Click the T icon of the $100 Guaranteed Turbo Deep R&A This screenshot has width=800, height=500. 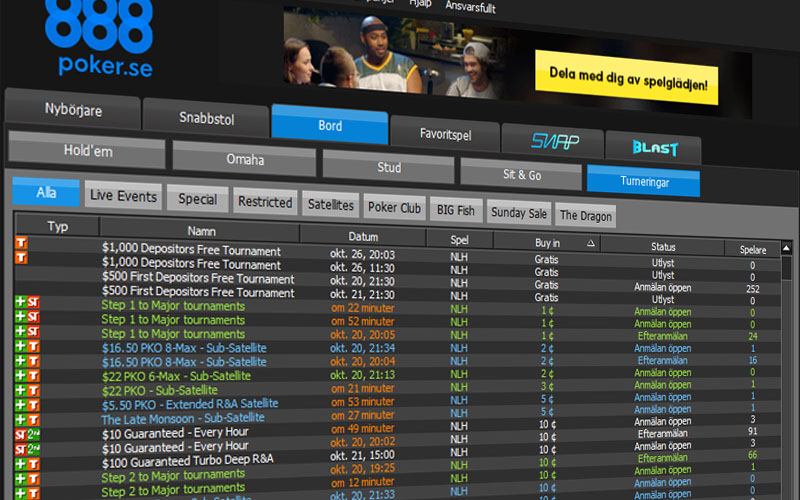33,465
